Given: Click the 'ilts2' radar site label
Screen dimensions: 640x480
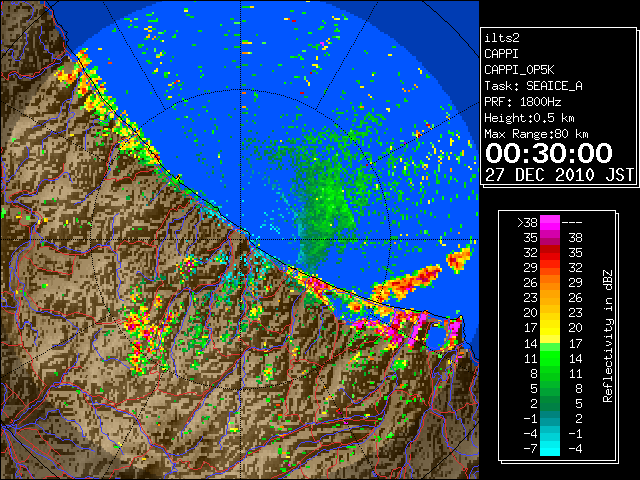Looking at the screenshot, I should tap(502, 38).
